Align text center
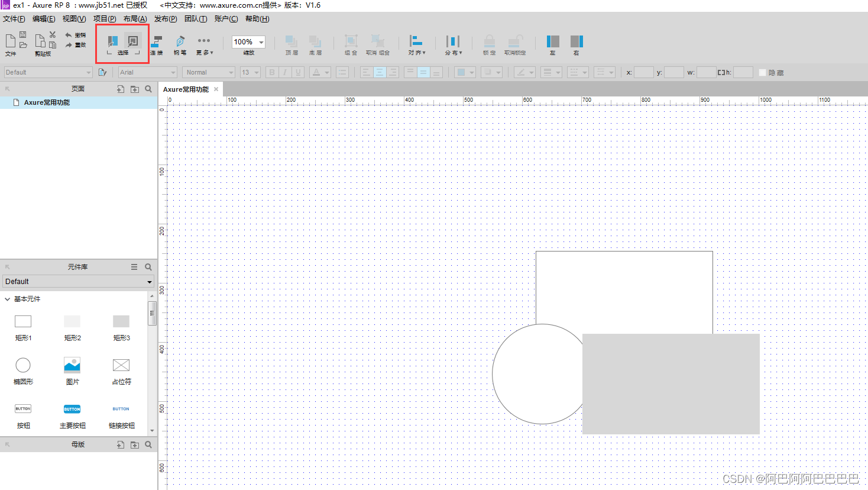The height and width of the screenshot is (490, 868). (x=380, y=72)
